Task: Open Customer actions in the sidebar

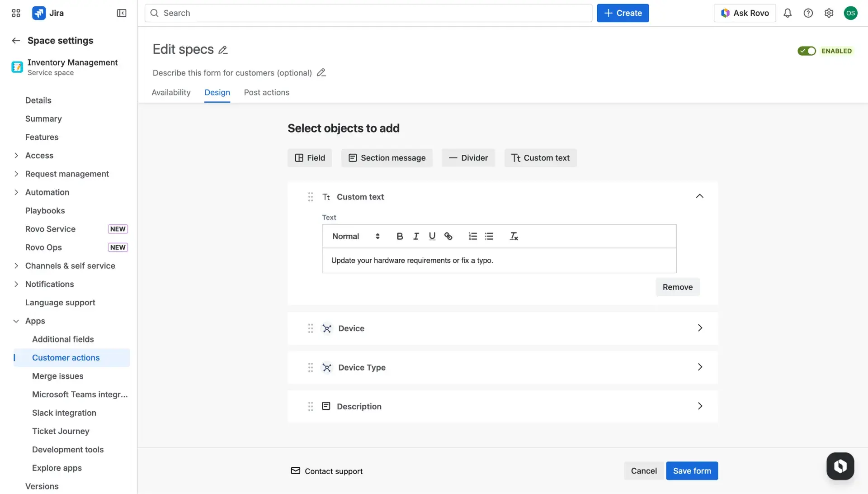Action: click(x=66, y=357)
